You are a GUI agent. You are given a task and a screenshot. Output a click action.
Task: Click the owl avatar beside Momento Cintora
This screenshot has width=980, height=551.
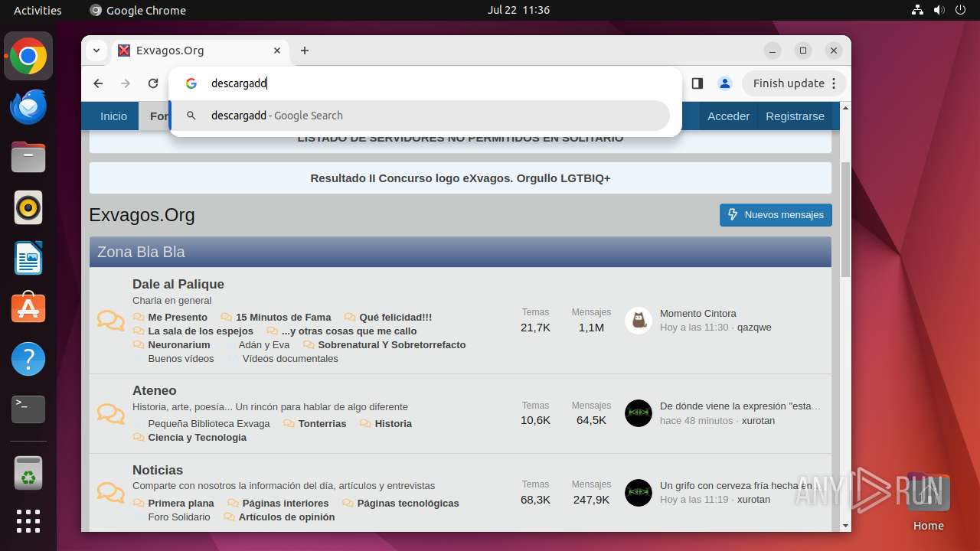click(639, 321)
